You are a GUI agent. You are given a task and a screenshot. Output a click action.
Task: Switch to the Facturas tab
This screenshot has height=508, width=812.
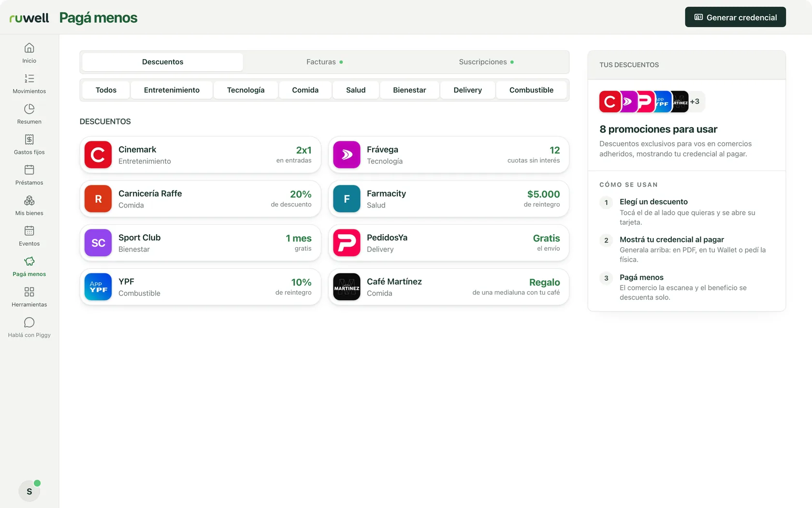pos(324,62)
